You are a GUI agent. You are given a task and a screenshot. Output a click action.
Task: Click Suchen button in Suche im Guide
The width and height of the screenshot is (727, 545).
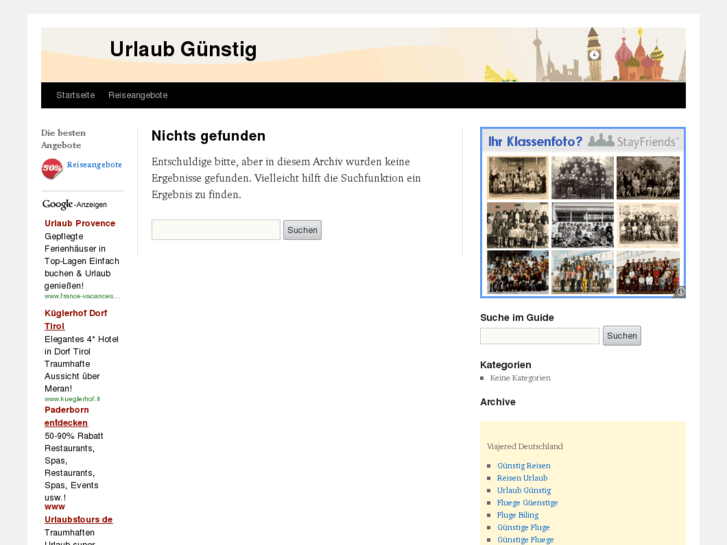[x=622, y=335]
